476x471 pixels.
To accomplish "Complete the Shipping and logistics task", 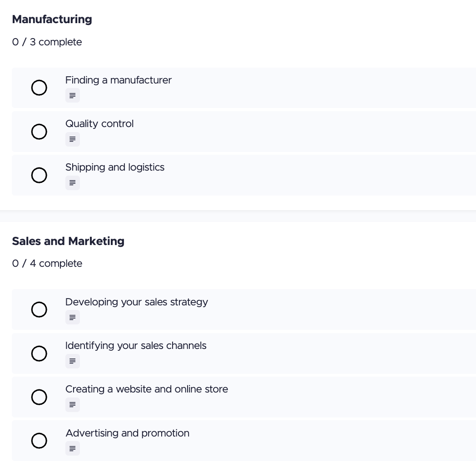I will tap(39, 175).
